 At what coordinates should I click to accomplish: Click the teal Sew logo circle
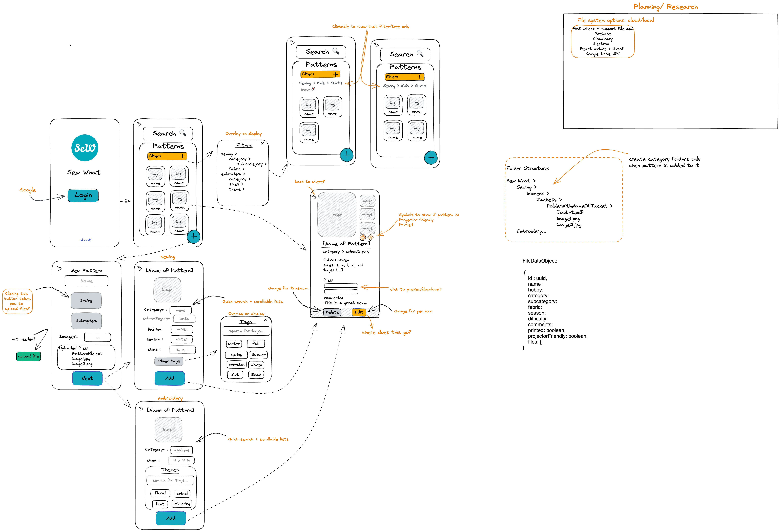85,148
